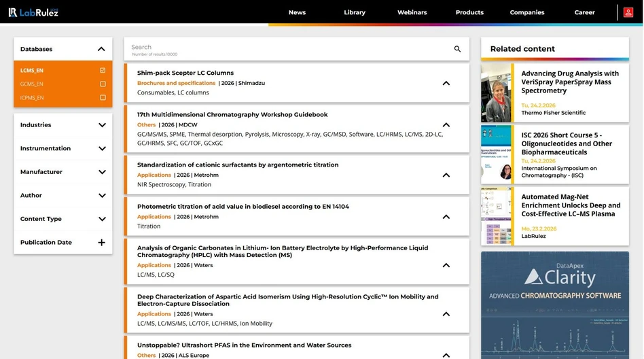The width and height of the screenshot is (644, 359).
Task: Uncheck the LCMS_EN database checkbox
Action: [103, 71]
